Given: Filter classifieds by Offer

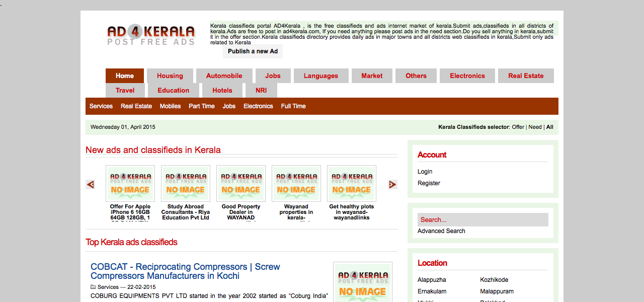Looking at the screenshot, I should coord(518,127).
